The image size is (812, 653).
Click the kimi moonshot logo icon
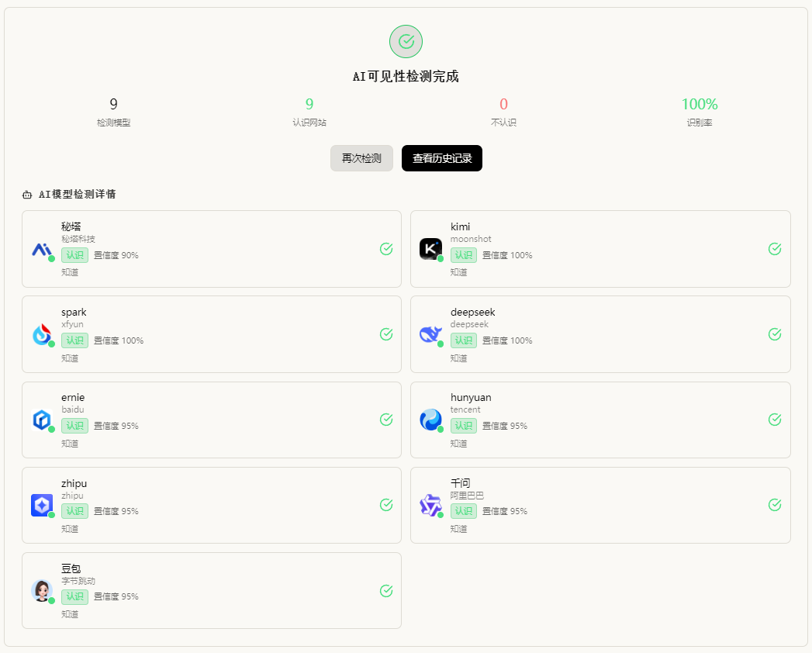click(x=430, y=249)
